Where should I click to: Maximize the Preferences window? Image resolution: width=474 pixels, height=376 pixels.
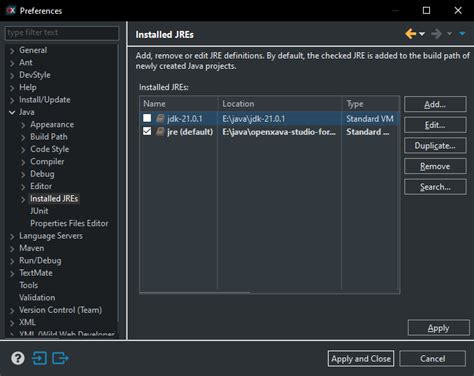(426, 11)
